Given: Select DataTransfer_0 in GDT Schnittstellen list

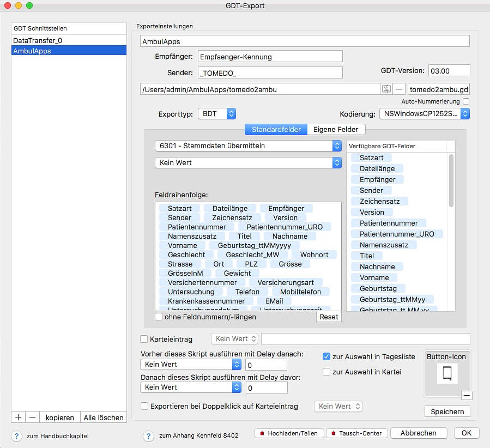Looking at the screenshot, I should (69, 40).
